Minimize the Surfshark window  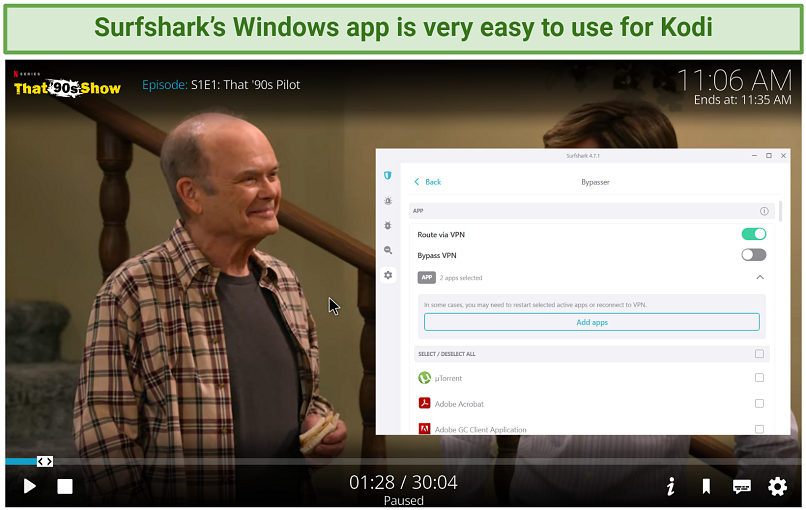(x=754, y=155)
